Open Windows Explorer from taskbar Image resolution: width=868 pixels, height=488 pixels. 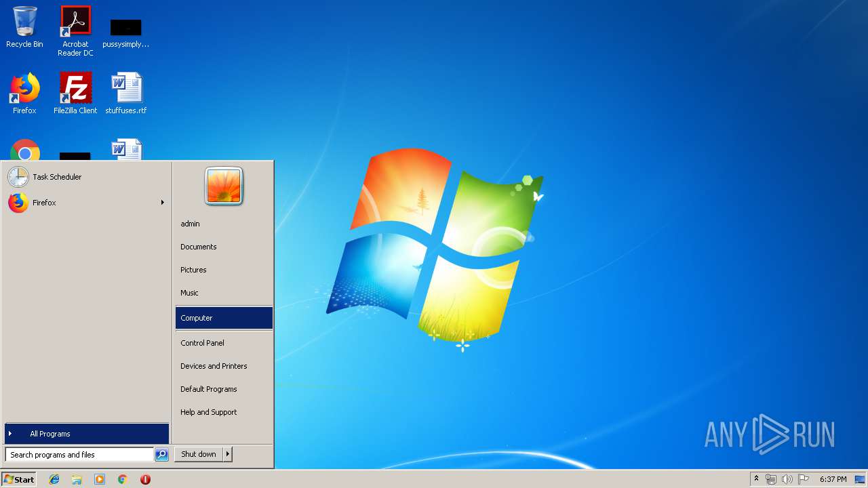click(x=77, y=479)
